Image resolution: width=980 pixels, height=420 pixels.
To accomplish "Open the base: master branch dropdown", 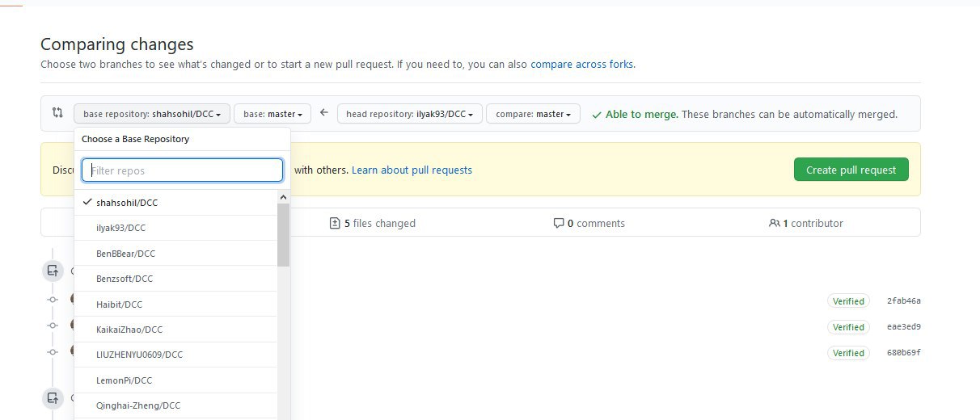I will 272,114.
